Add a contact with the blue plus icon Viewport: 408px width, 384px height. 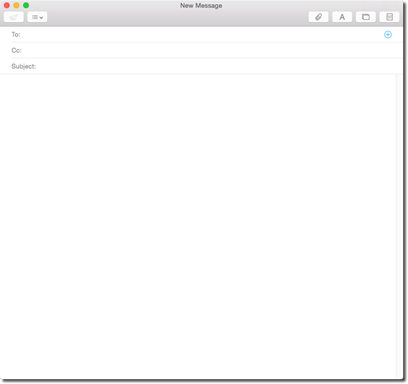pos(388,34)
